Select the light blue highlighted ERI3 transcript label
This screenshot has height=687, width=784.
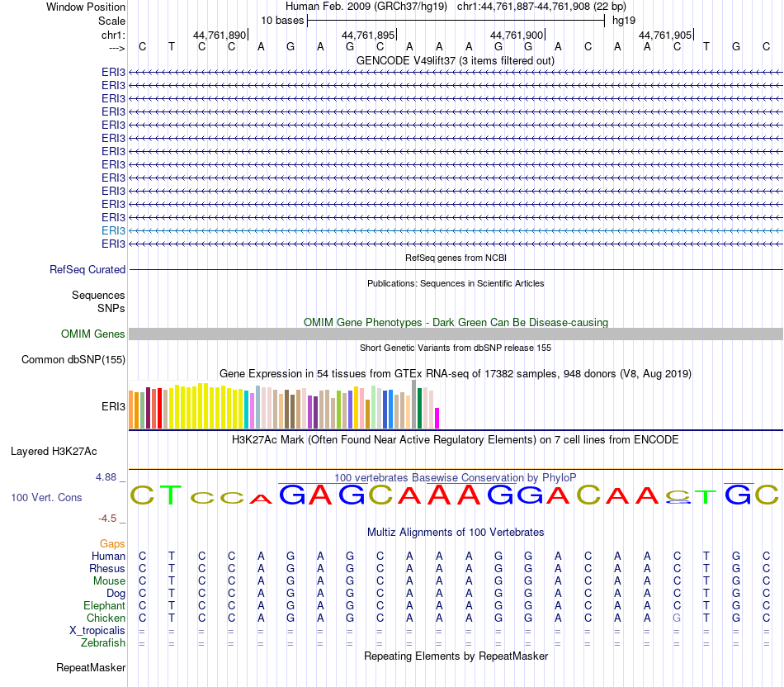pyautogui.click(x=113, y=230)
